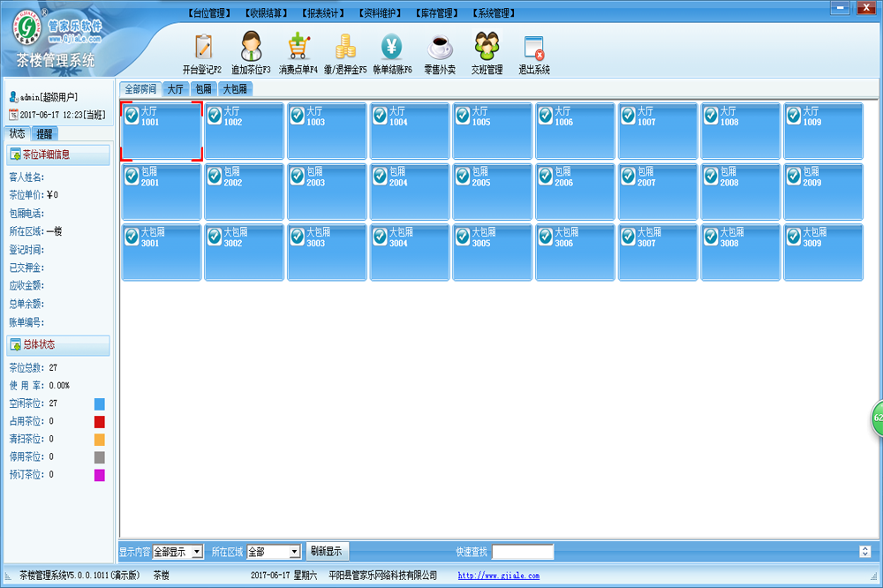Select room tile 包厢 2003

[327, 192]
